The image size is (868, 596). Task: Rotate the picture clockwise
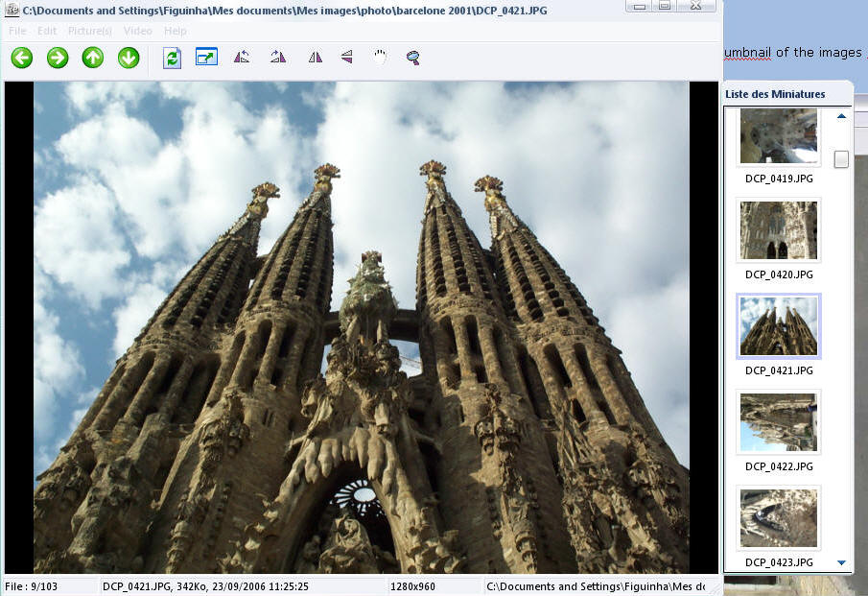[278, 57]
